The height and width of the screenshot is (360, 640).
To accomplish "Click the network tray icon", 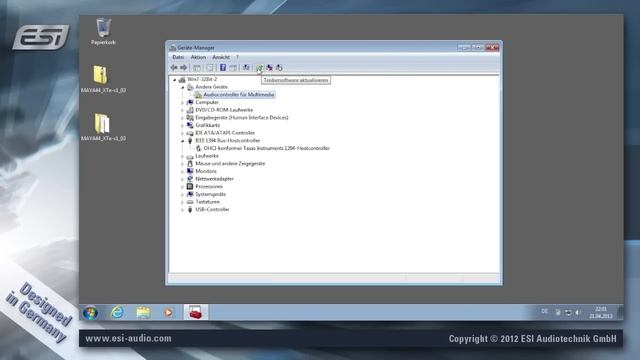I will (x=568, y=313).
